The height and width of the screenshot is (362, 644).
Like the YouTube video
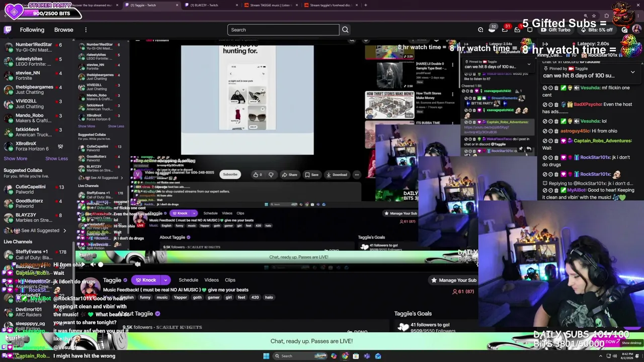(257, 174)
